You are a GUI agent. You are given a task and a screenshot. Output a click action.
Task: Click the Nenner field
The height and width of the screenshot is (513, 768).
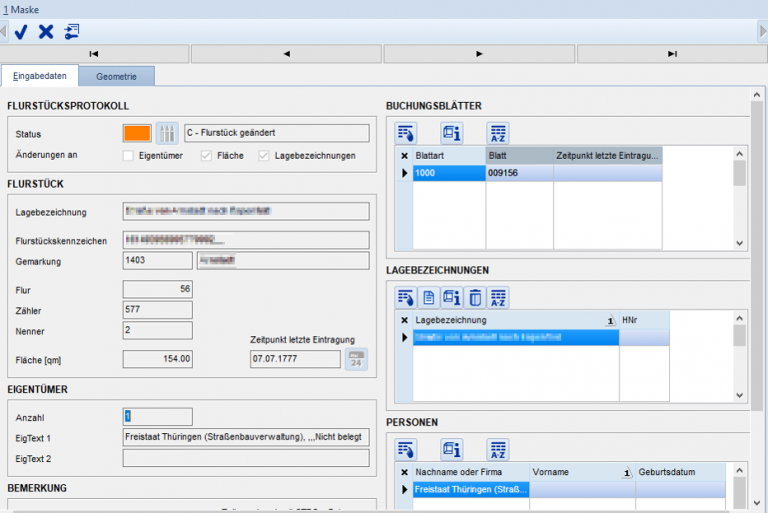pyautogui.click(x=158, y=330)
